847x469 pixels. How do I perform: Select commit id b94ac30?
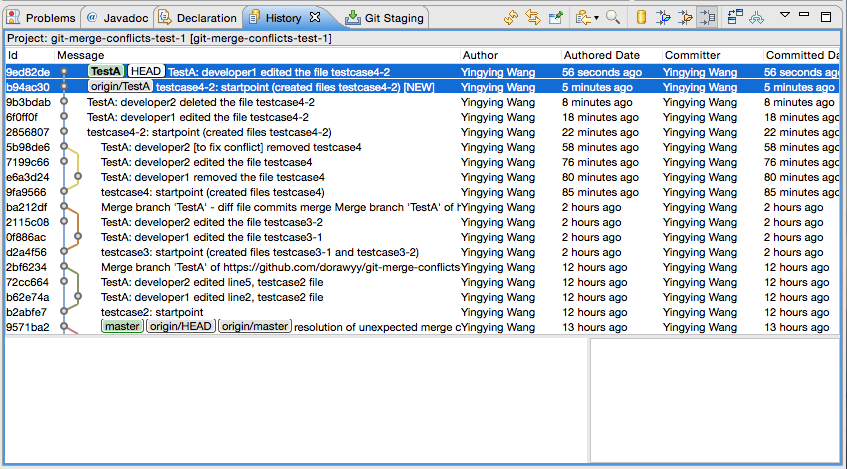28,87
